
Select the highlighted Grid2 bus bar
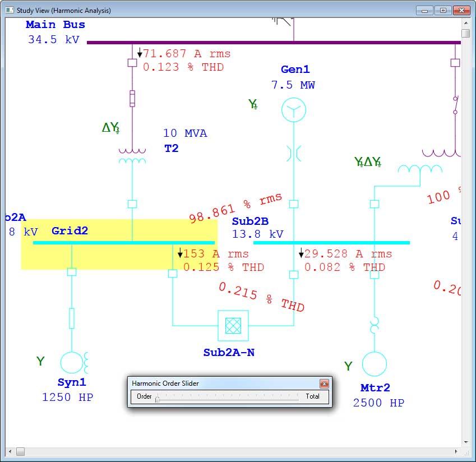pos(123,242)
